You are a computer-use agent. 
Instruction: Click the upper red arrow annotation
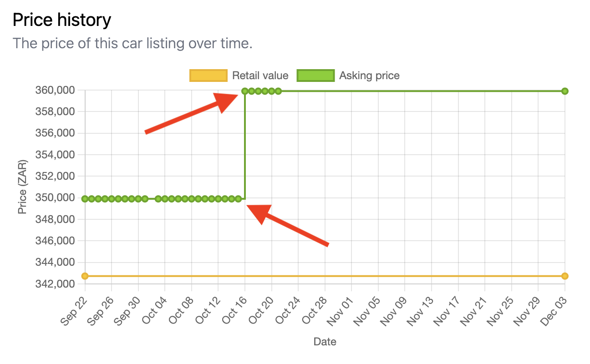coord(191,114)
